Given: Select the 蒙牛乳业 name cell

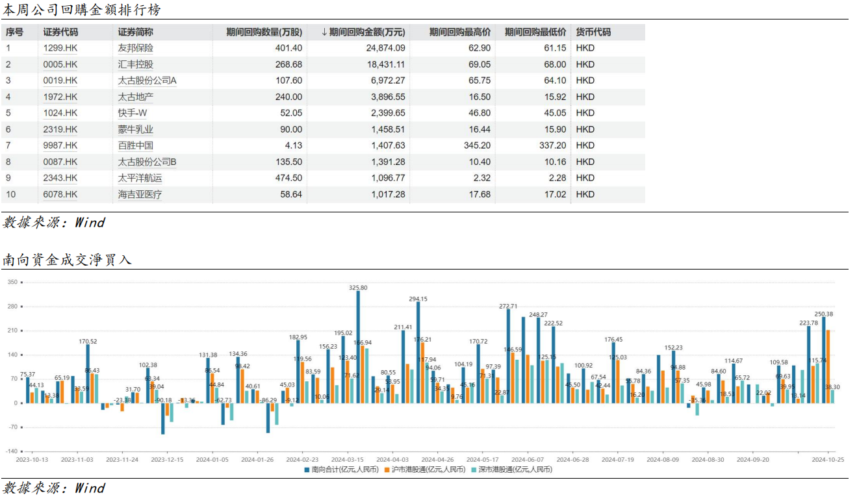Looking at the screenshot, I should click(x=136, y=129).
